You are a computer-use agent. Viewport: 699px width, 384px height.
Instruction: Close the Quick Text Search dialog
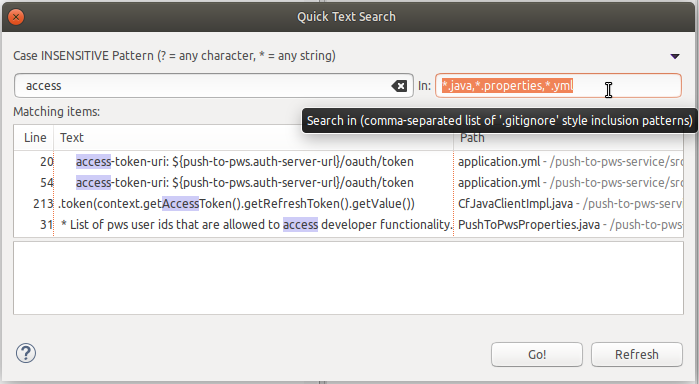[x=16, y=17]
